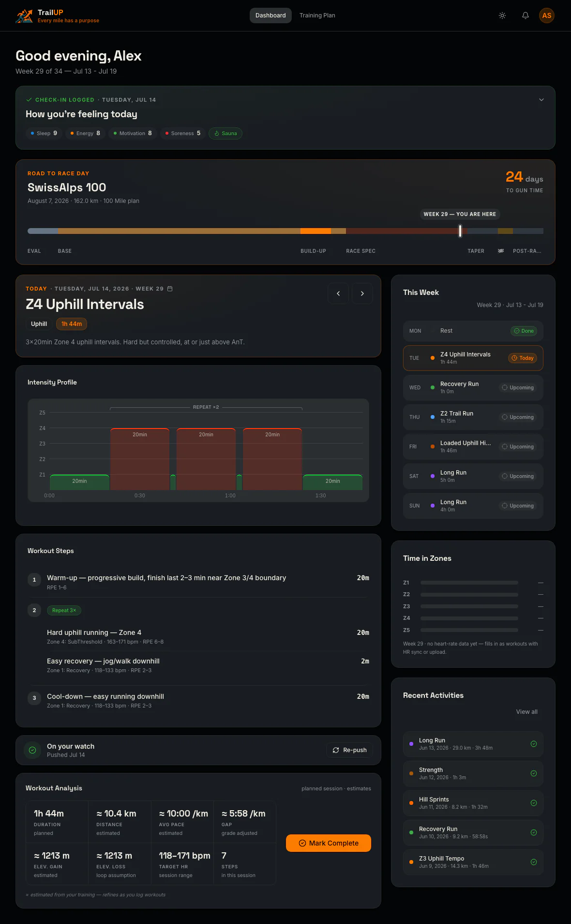Click Upcoming status on Friday Loaded Uphill
This screenshot has width=571, height=924.
[518, 447]
